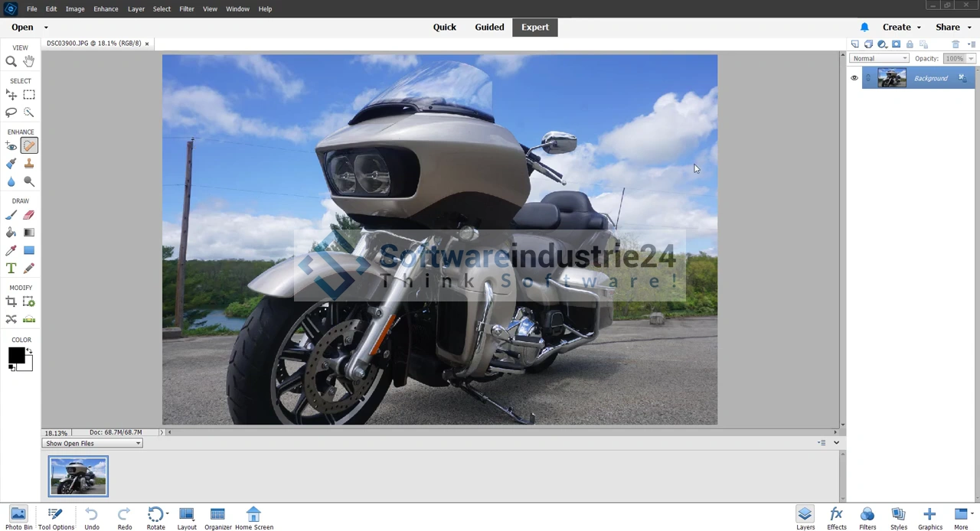Hide the Background layer with eye icon
Screen dimensions: 980x531
point(854,78)
